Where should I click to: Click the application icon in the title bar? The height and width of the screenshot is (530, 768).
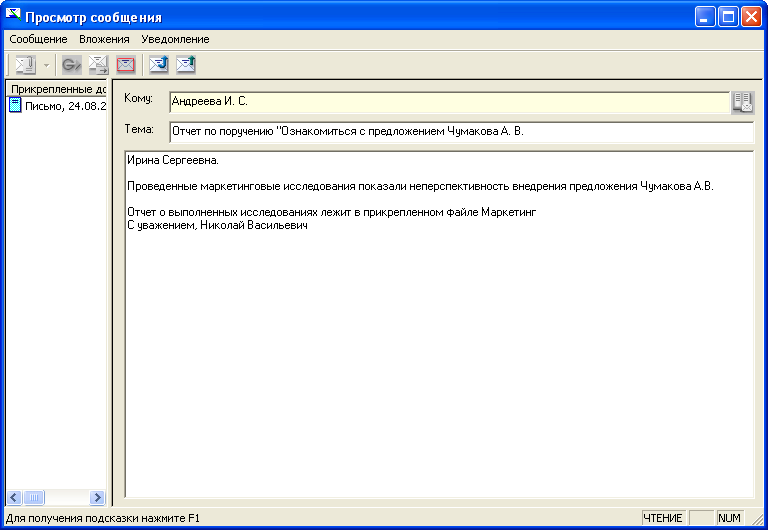tap(13, 15)
